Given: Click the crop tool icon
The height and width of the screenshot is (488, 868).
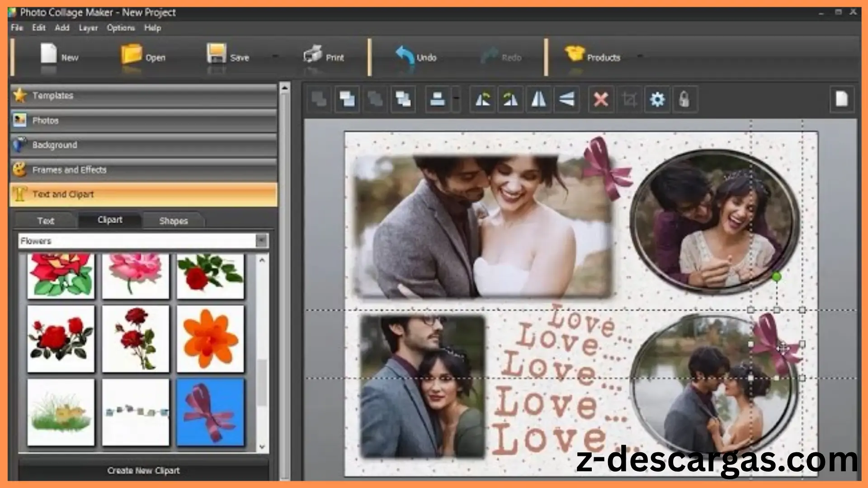Looking at the screenshot, I should tap(629, 99).
